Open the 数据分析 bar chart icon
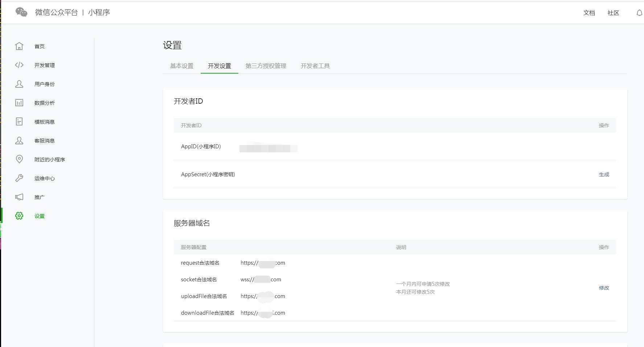The image size is (644, 347). pyautogui.click(x=19, y=103)
